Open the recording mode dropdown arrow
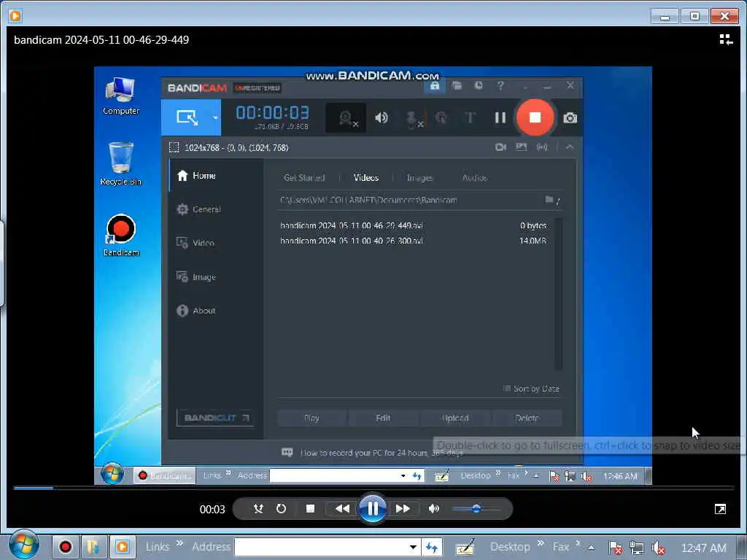 tap(215, 117)
